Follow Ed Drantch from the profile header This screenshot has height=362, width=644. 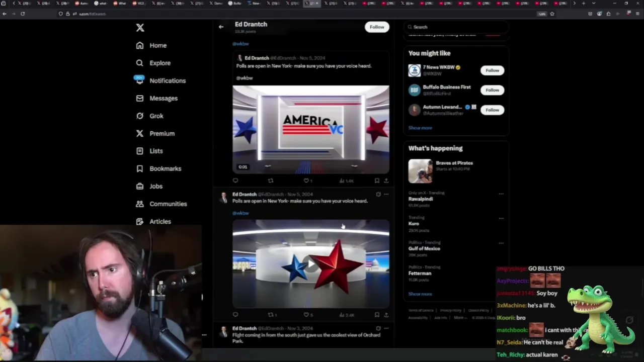coord(377,27)
